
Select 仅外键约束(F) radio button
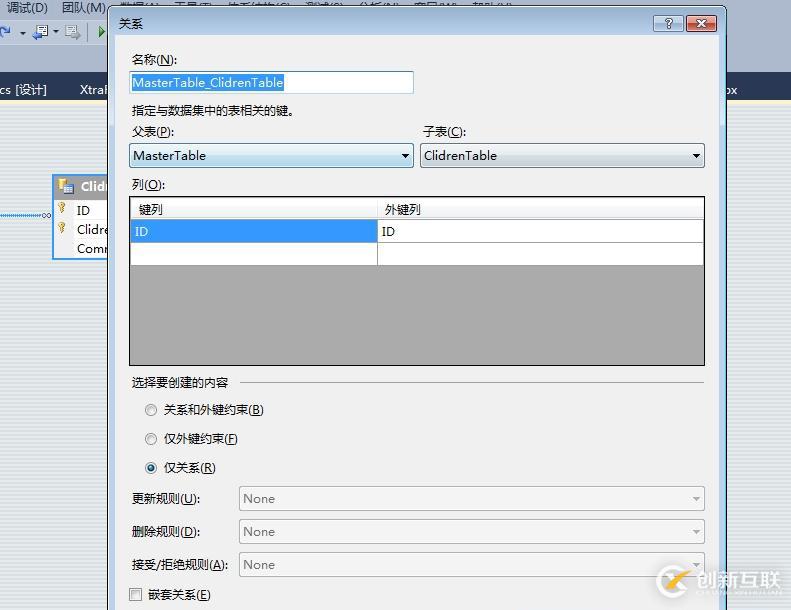(x=151, y=439)
